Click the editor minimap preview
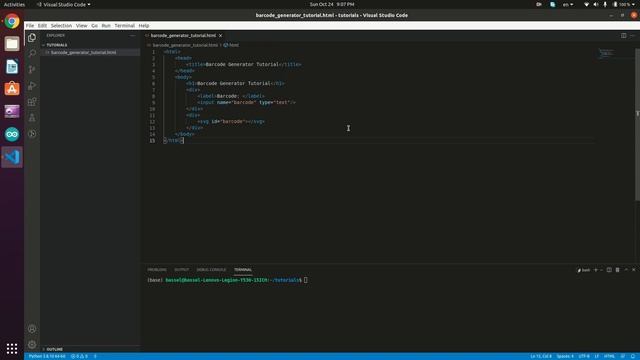Screen dimensions: 640x360 607,53
